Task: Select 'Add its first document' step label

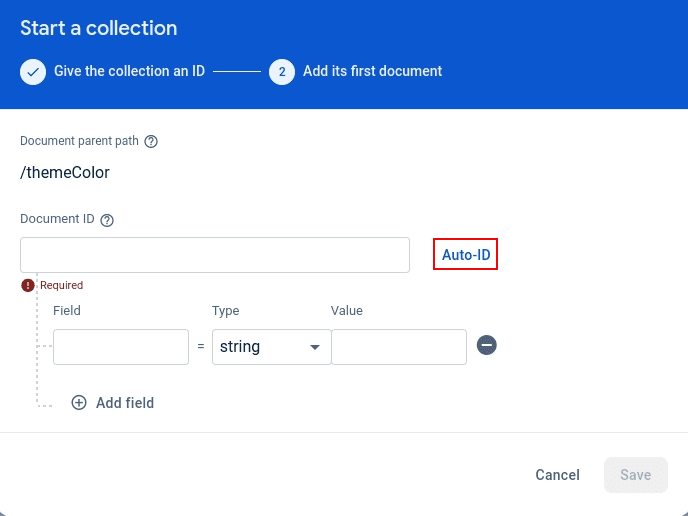Action: (372, 72)
